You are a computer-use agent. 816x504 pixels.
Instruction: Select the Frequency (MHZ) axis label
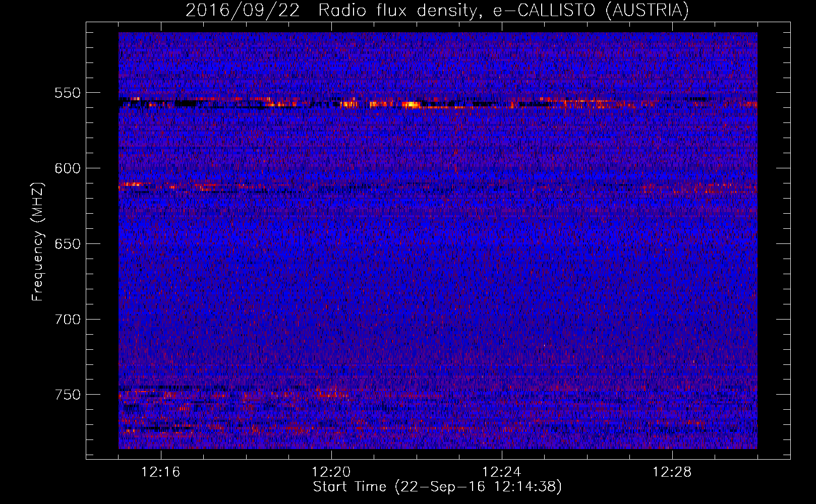[x=38, y=241]
